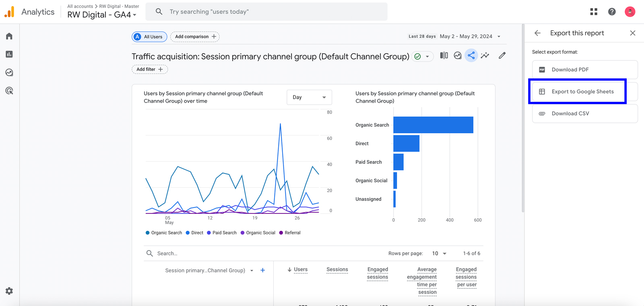Click the All accounts breadcrumb link
Viewport: 644px width, 306px height.
click(x=80, y=6)
